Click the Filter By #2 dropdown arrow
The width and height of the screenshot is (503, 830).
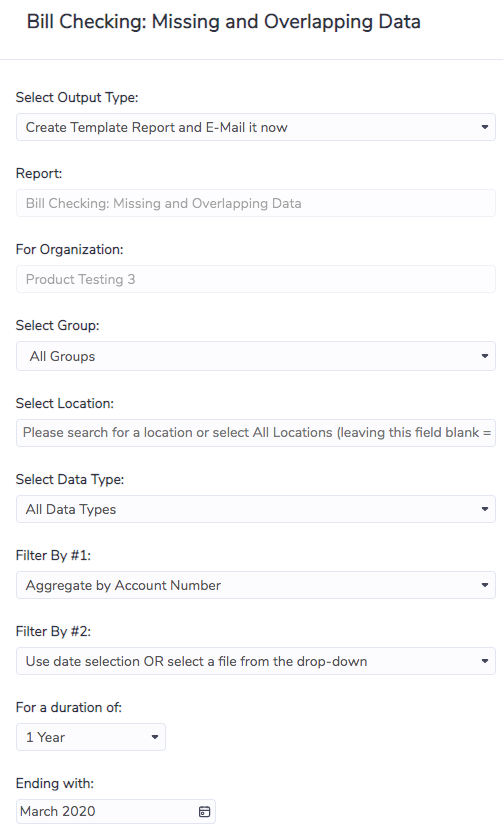click(484, 661)
